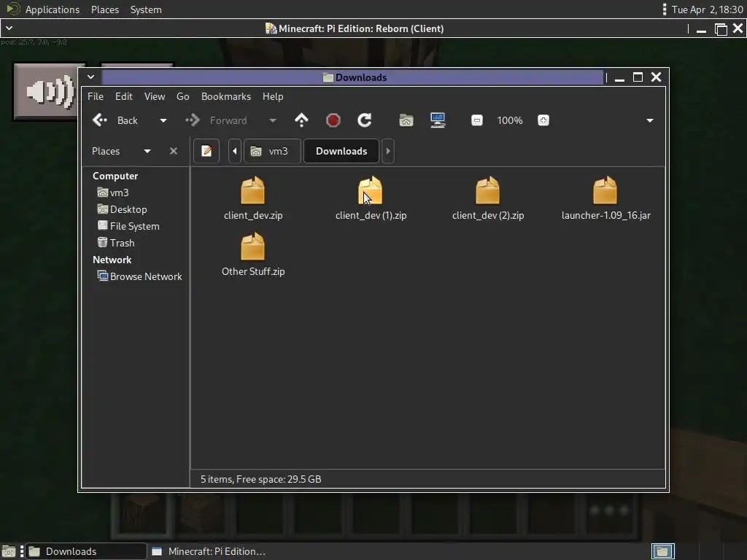The height and width of the screenshot is (560, 747).
Task: Click the Computer sidebar heading
Action: pos(115,176)
